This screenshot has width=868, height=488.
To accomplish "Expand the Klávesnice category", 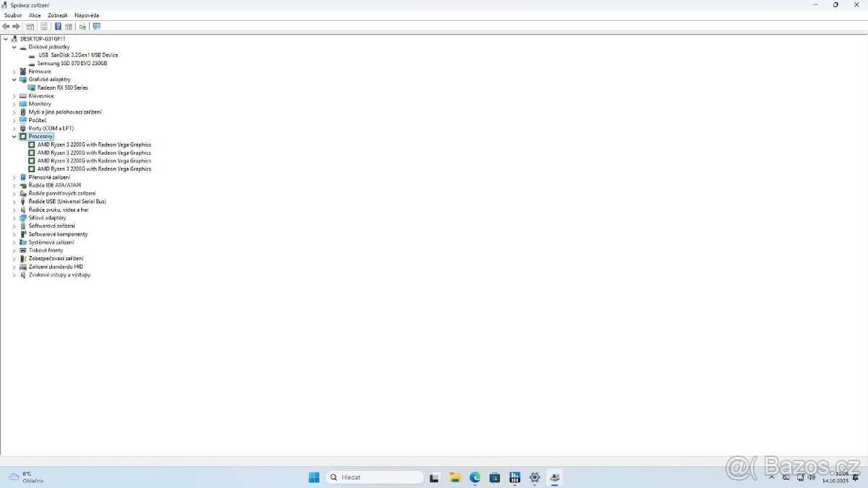I will tap(14, 96).
